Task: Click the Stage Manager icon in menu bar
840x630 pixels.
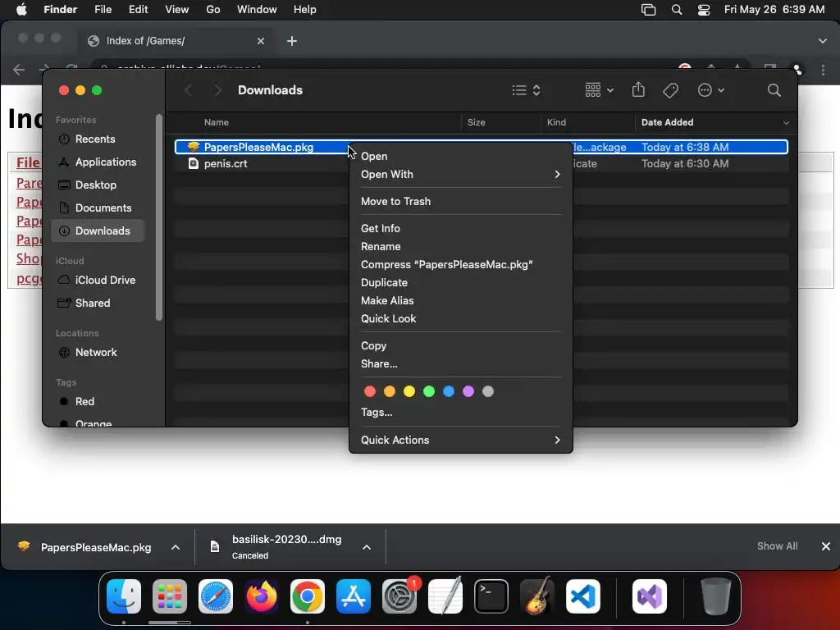Action: click(x=648, y=10)
